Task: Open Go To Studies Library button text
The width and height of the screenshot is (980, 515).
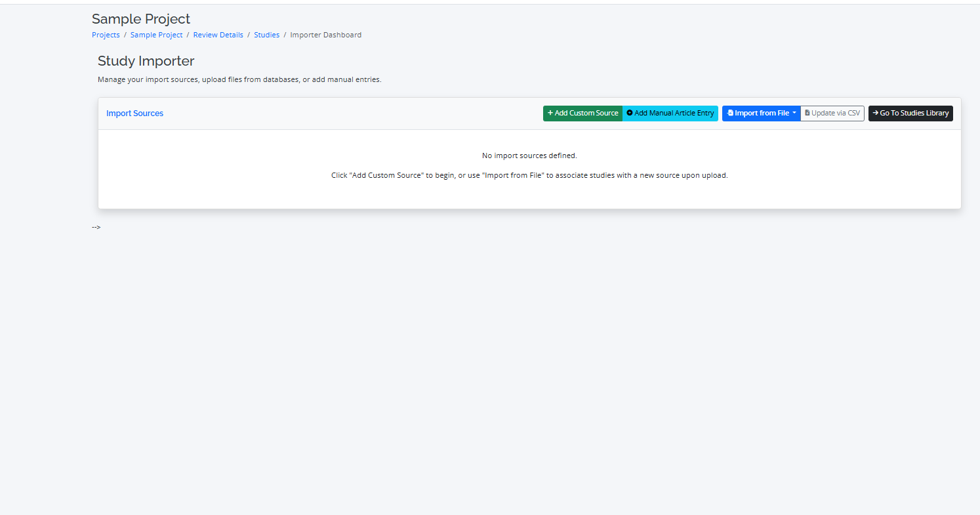Action: pyautogui.click(x=914, y=113)
